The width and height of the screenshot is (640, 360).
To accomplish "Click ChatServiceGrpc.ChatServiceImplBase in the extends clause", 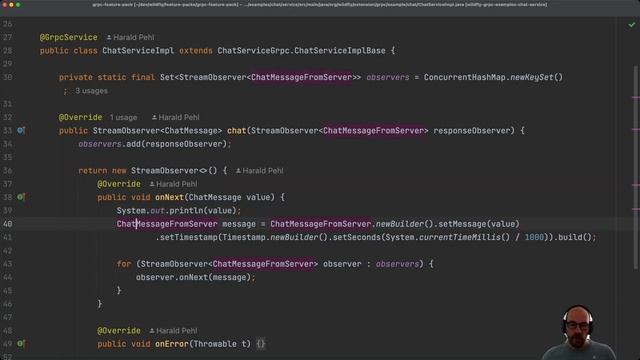I will (301, 51).
